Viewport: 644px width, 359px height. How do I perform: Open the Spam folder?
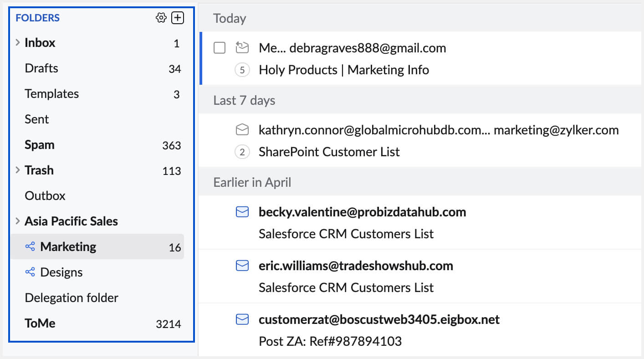point(39,144)
